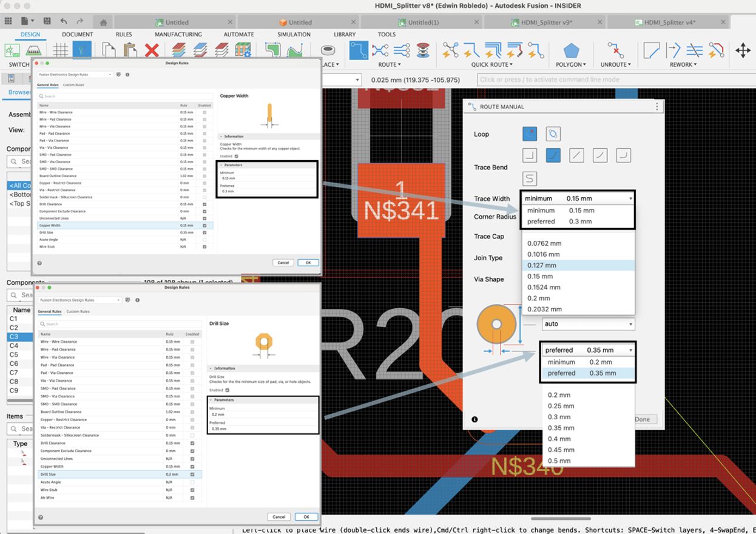Enable the Soldermask - Silkscreen Clearance rule checkbox
This screenshot has width=756, height=534.
(205, 197)
